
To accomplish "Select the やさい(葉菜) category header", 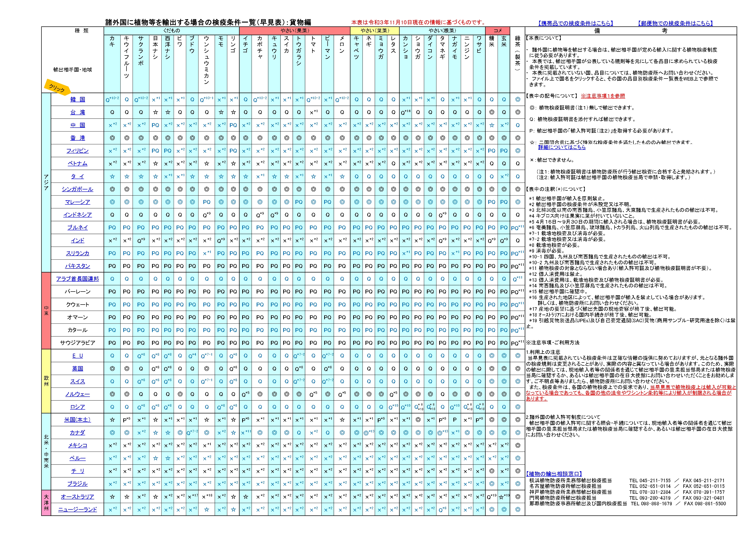I will pyautogui.click(x=375, y=31).
